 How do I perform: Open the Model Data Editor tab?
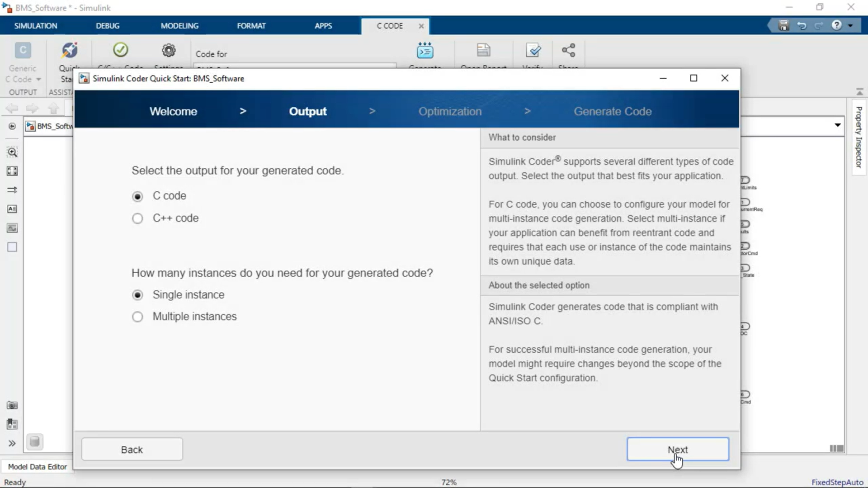point(37,467)
